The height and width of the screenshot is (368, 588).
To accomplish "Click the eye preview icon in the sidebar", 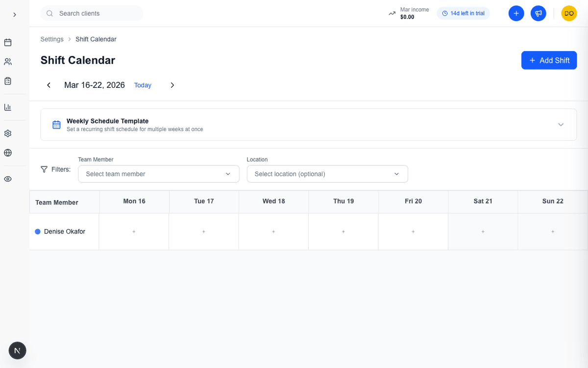I will tap(7, 179).
